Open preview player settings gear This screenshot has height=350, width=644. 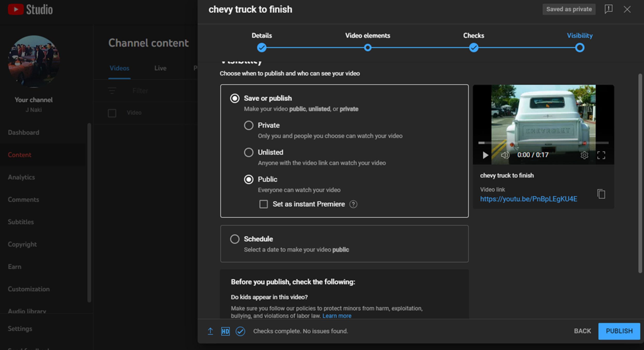coord(584,155)
